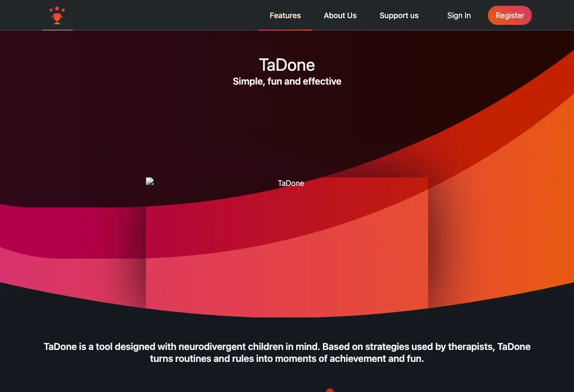Click the broken TaDone hero image

[287, 243]
